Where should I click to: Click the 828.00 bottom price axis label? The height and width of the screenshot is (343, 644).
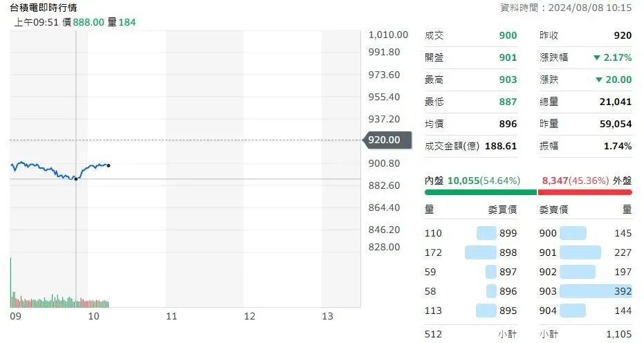pos(384,247)
